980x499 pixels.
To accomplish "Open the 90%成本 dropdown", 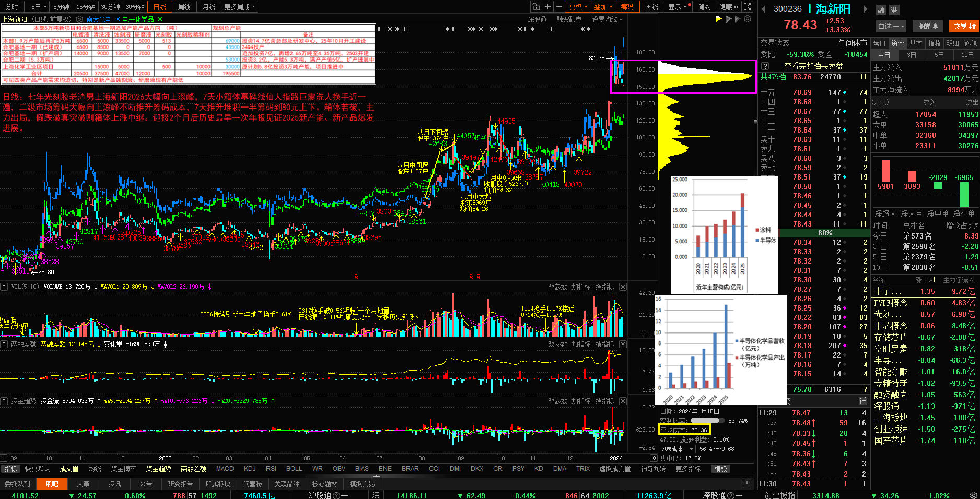I will [677, 449].
